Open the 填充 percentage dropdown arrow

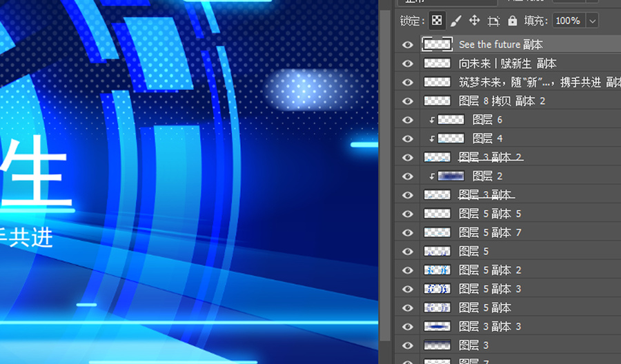[593, 21]
